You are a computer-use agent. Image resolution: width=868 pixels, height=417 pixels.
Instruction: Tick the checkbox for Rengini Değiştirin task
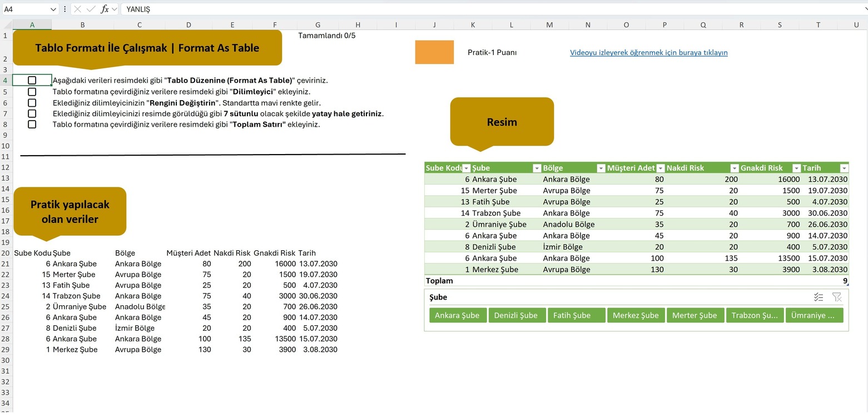pyautogui.click(x=32, y=103)
